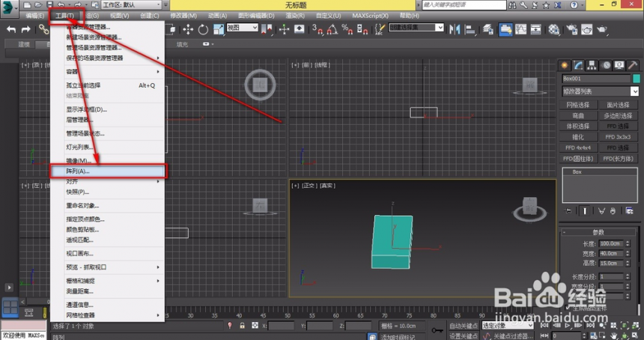Click the Align tool icon
The image size is (644, 340).
pos(470,29)
